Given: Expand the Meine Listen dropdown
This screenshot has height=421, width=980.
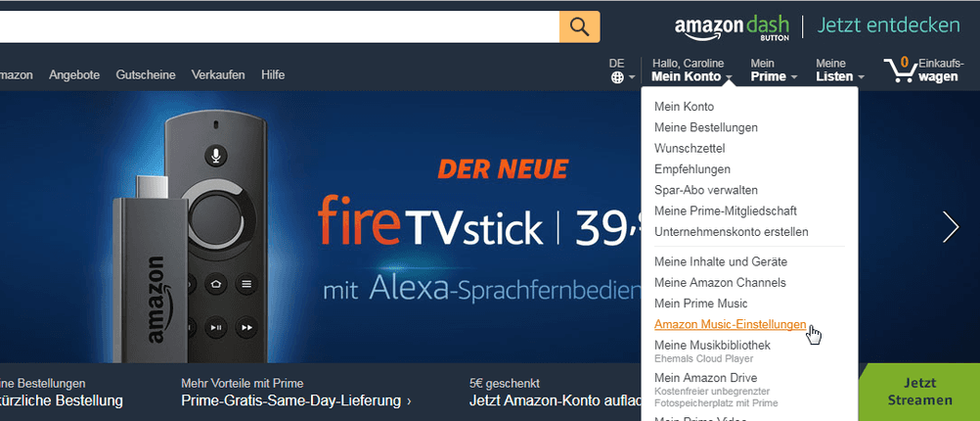Looking at the screenshot, I should pyautogui.click(x=840, y=70).
